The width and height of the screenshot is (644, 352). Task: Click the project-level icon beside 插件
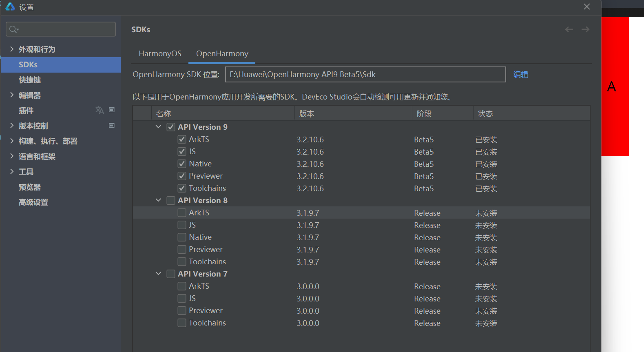pyautogui.click(x=112, y=110)
